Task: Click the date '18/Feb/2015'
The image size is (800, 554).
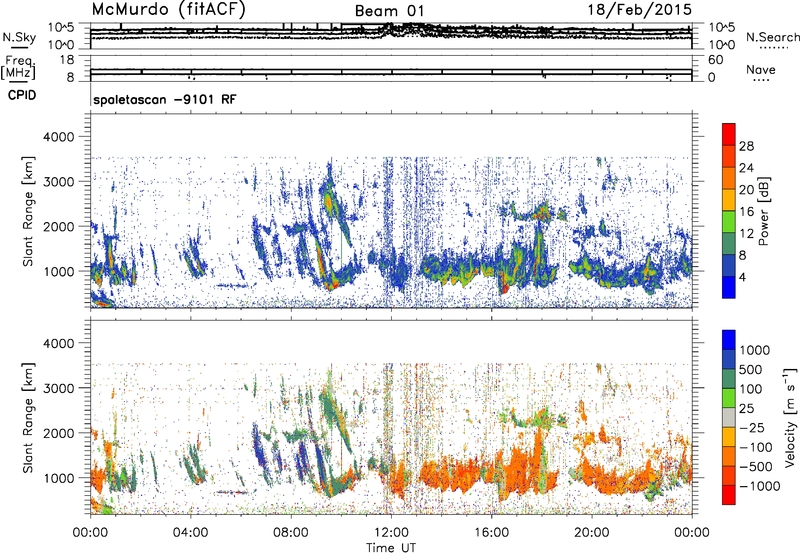Action: click(639, 10)
